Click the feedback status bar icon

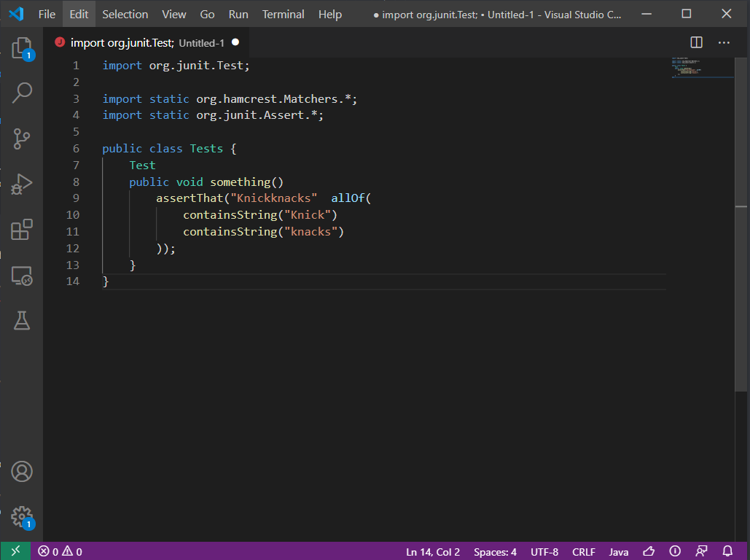click(x=701, y=551)
